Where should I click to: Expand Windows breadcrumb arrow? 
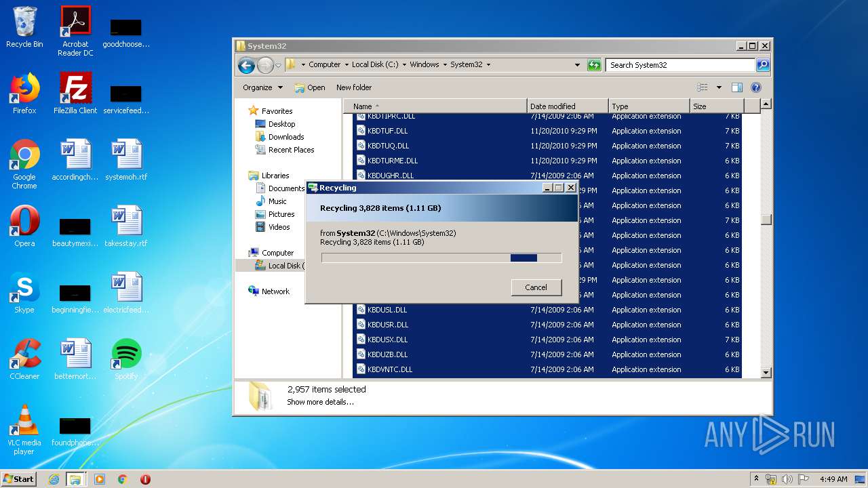click(x=444, y=65)
